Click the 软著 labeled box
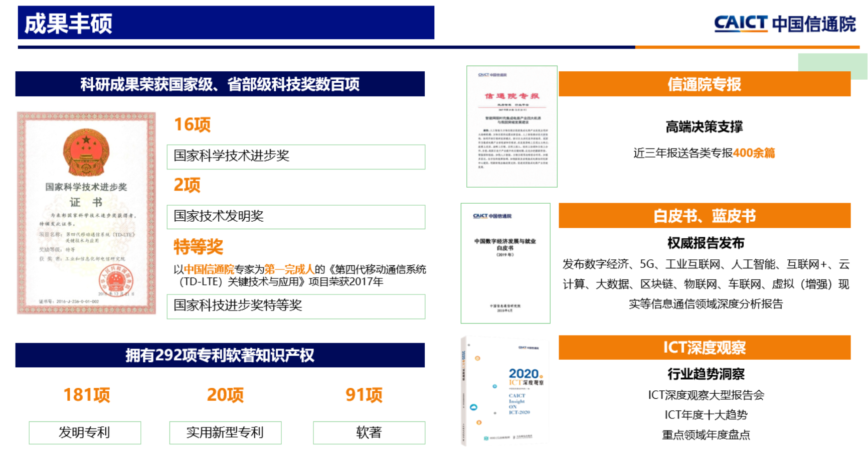Viewport: 868px width, 456px height. point(369,432)
